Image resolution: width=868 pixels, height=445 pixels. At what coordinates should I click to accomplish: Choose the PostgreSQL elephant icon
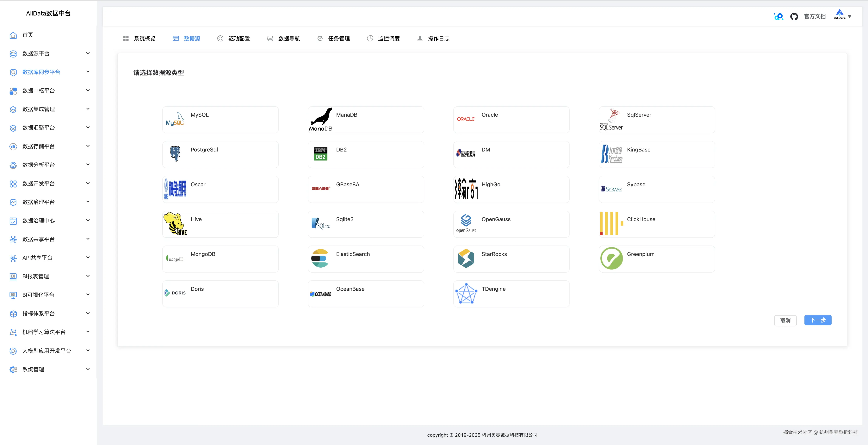175,154
